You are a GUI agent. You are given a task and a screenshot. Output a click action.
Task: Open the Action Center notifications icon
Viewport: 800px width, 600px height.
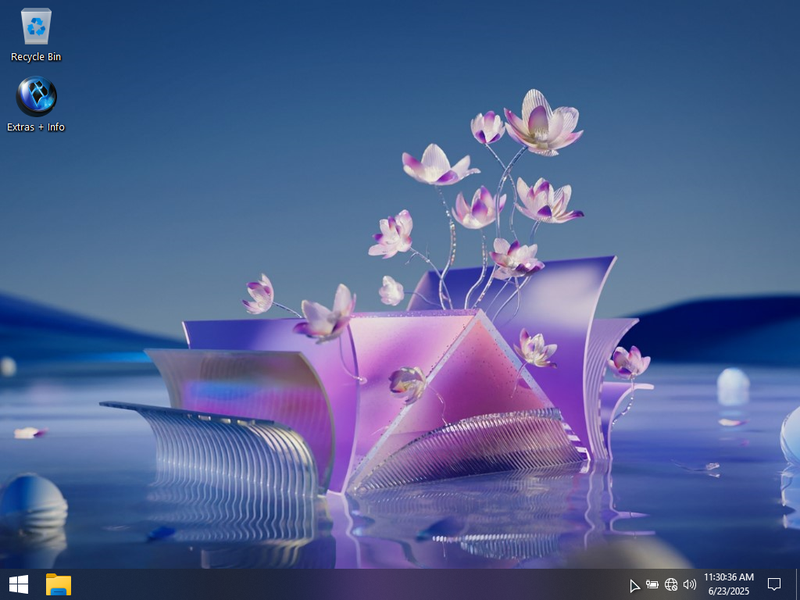coord(774,584)
